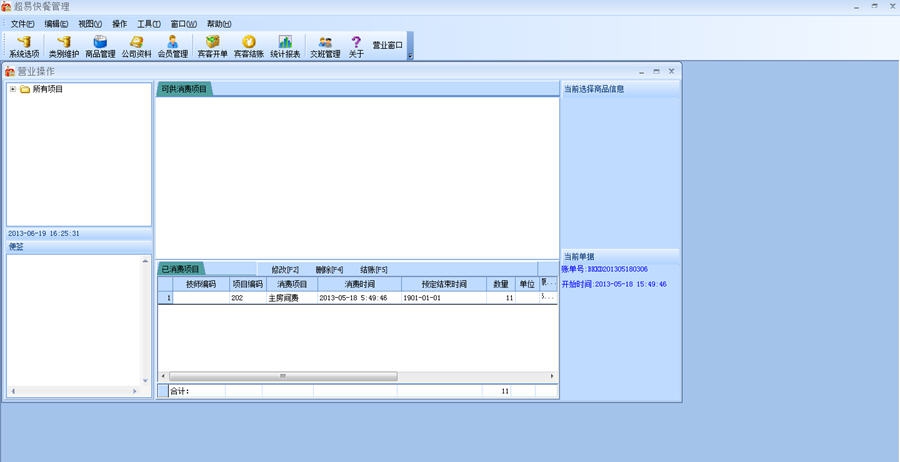Click the 交班管理 shift management icon

point(325,46)
